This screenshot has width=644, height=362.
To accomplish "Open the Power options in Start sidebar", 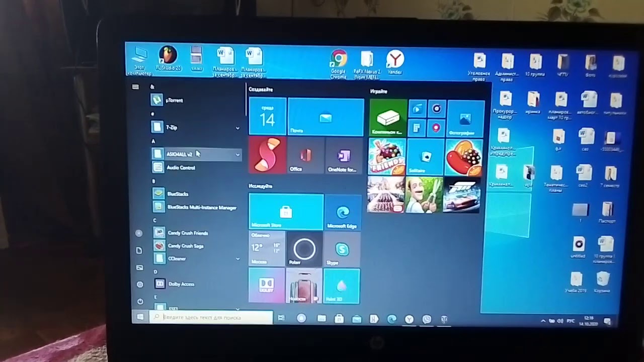I will point(140,301).
